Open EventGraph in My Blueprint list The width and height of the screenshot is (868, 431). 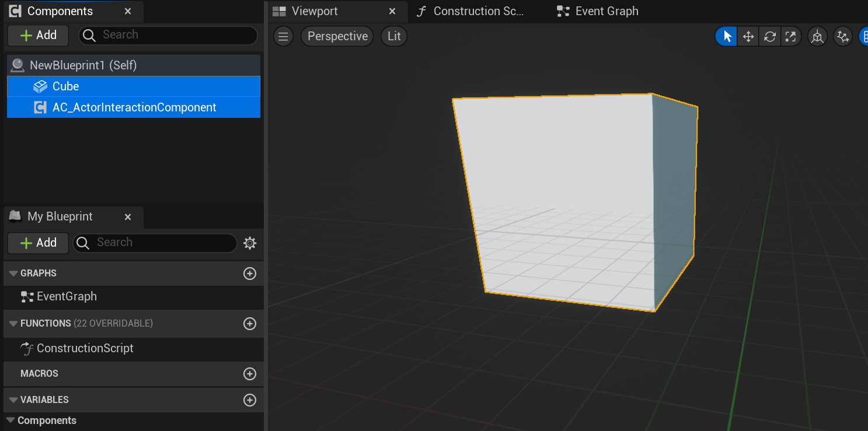click(x=67, y=296)
